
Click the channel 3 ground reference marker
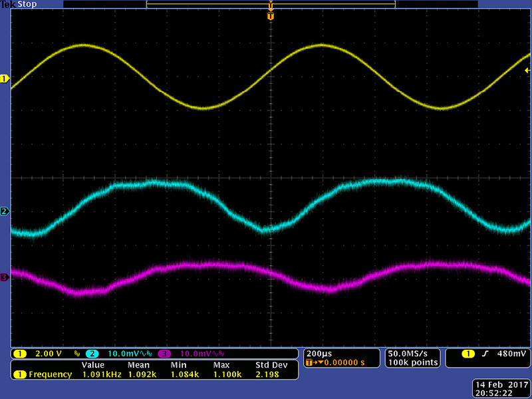[5, 277]
